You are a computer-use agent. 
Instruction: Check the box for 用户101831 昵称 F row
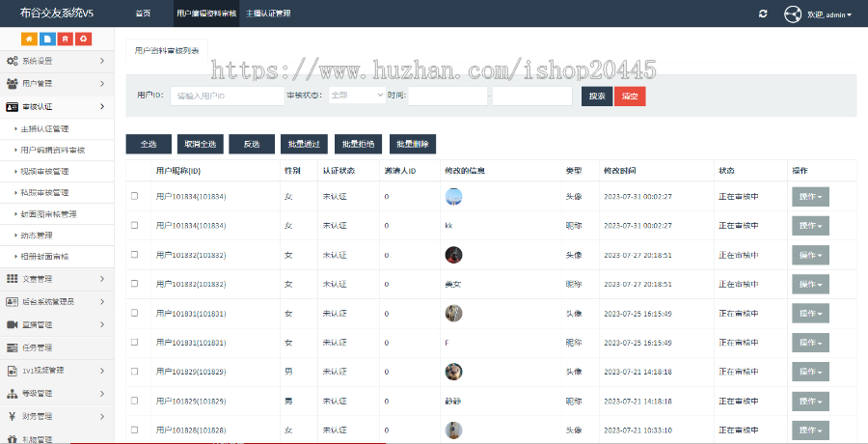134,342
